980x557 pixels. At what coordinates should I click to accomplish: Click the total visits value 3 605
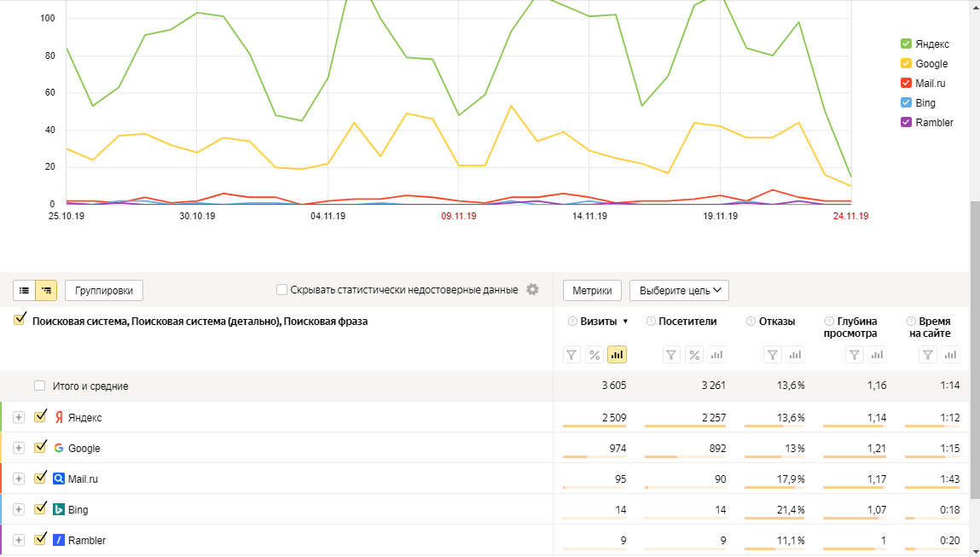(x=614, y=386)
